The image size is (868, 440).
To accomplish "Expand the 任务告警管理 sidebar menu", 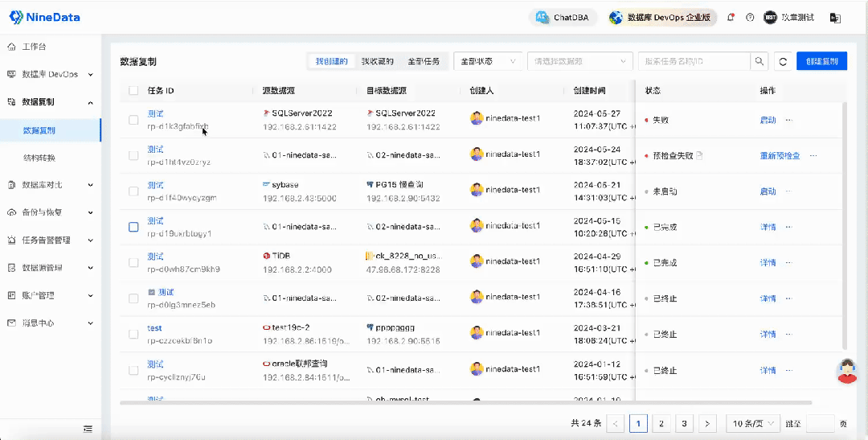I will point(50,241).
